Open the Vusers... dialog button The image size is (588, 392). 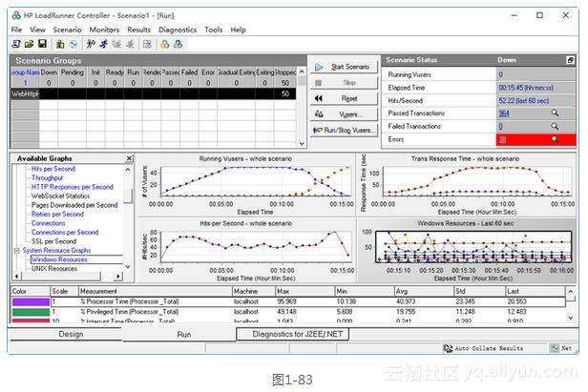tap(344, 114)
